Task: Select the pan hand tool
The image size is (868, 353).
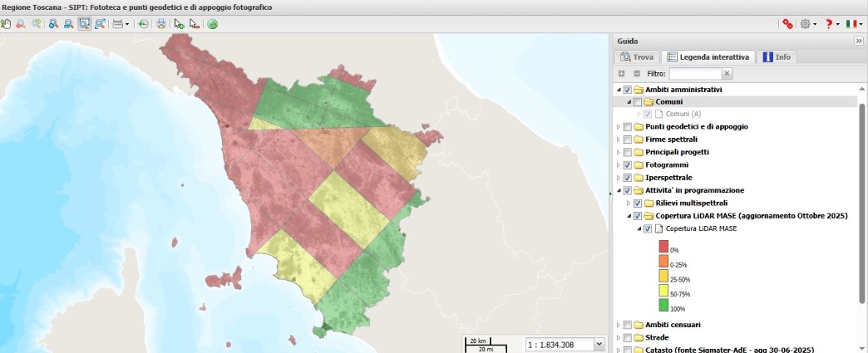Action: (6, 24)
